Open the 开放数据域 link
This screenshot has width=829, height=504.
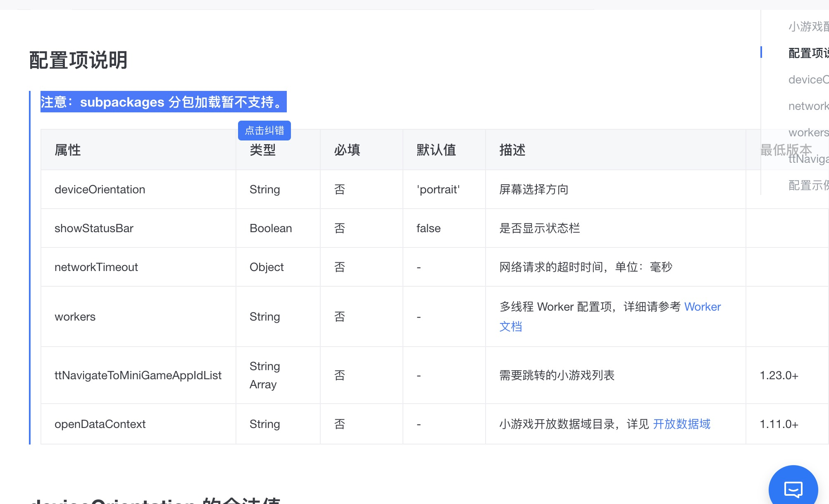pyautogui.click(x=681, y=424)
